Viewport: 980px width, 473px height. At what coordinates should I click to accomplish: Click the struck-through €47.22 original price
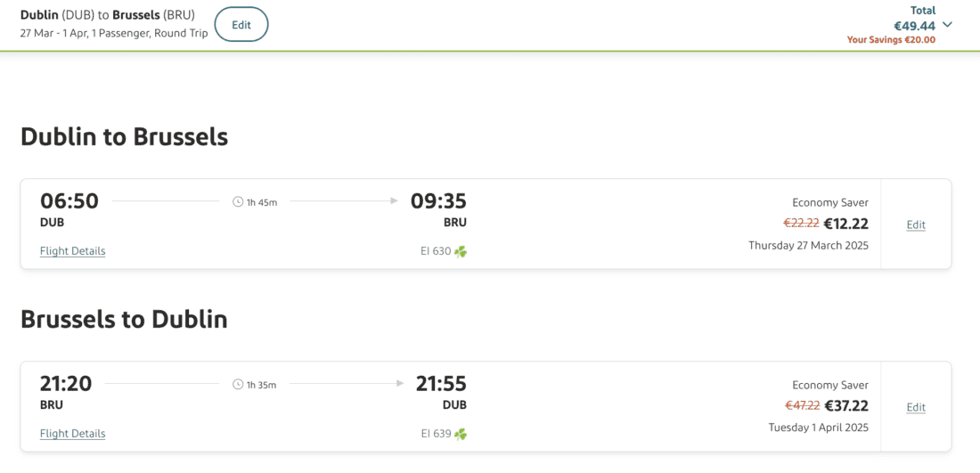coord(802,406)
